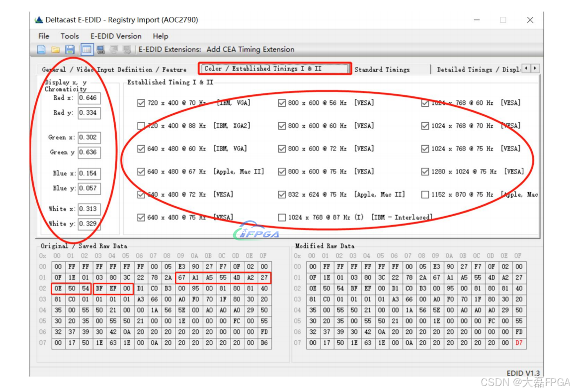This screenshot has height=392, width=572.
Task: Toggle the raw data table view icon
Action: [86, 50]
